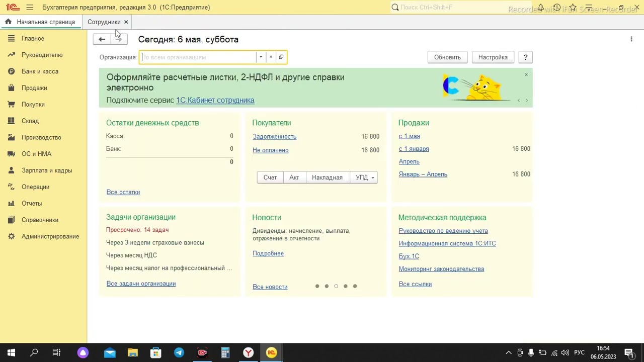Open the Банк и касса section
The height and width of the screenshot is (362, 644).
point(40,71)
